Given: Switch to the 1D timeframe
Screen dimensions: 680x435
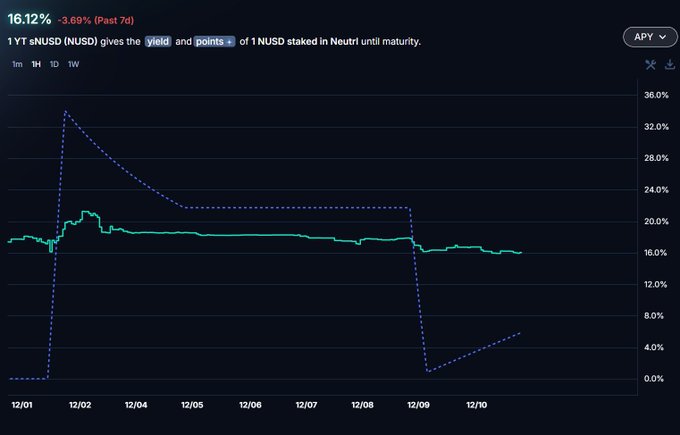Looking at the screenshot, I should point(54,64).
